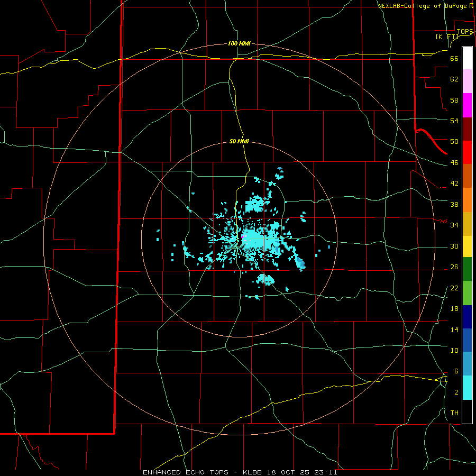Click the '46' legend label
The image size is (476, 476).
(454, 162)
